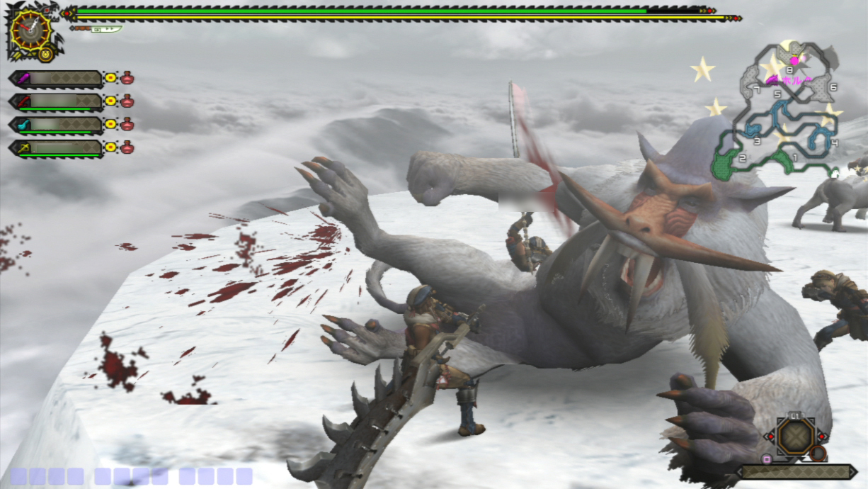Click area 6 on the minimap

pyautogui.click(x=833, y=87)
